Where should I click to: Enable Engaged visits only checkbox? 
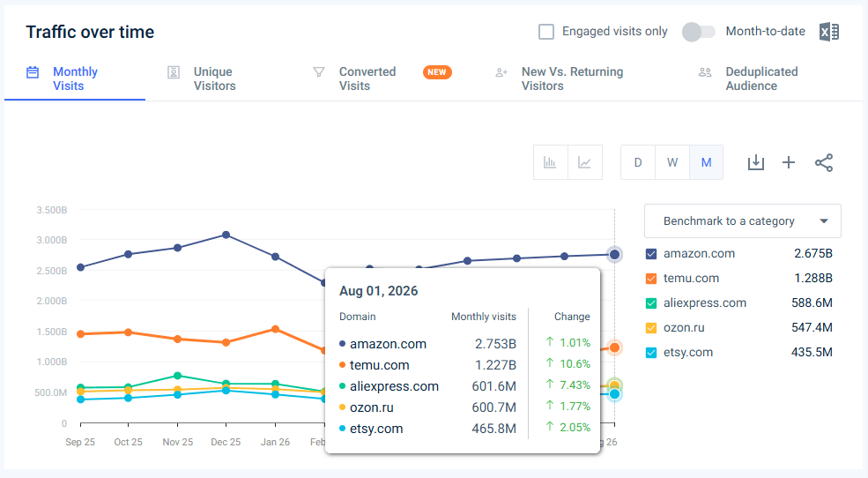[x=546, y=32]
